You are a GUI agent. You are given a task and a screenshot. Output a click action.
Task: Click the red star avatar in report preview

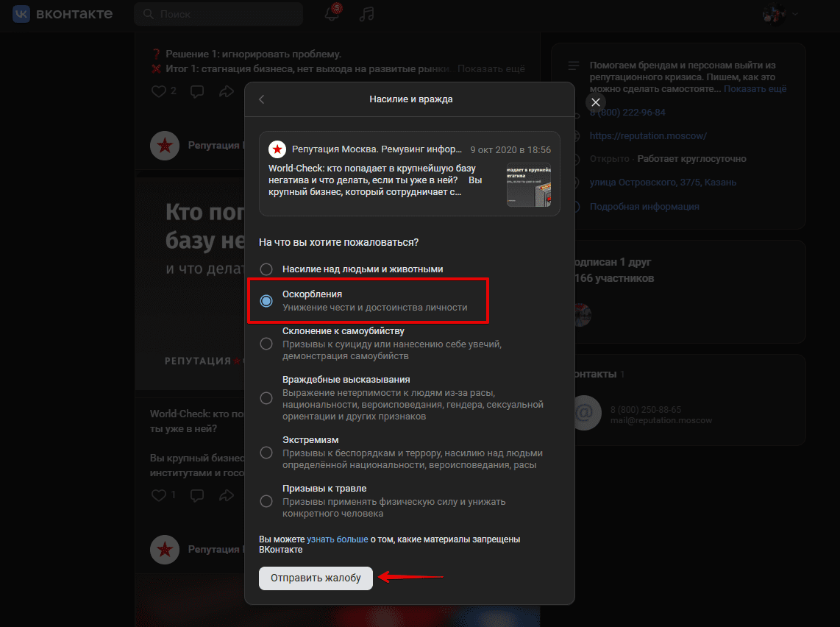tap(277, 149)
